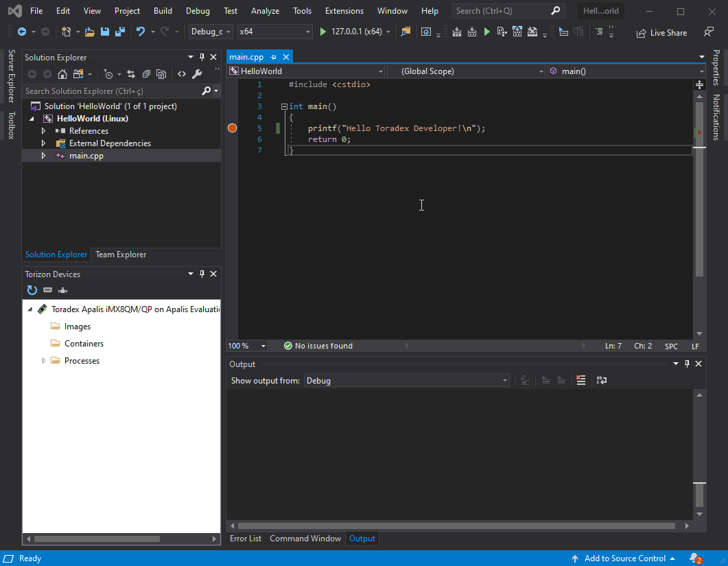Open the Toolbox side tab
728x566 pixels.
tap(12, 126)
